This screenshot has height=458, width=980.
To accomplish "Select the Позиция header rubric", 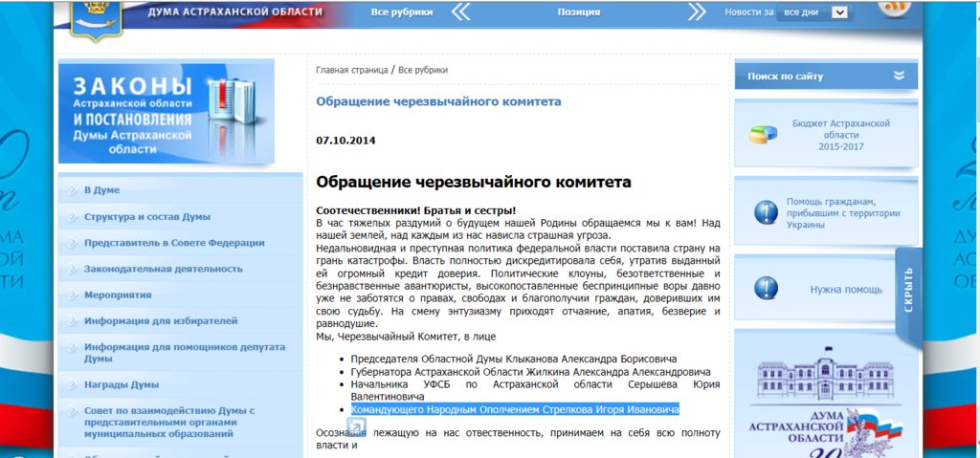I will 579,11.
